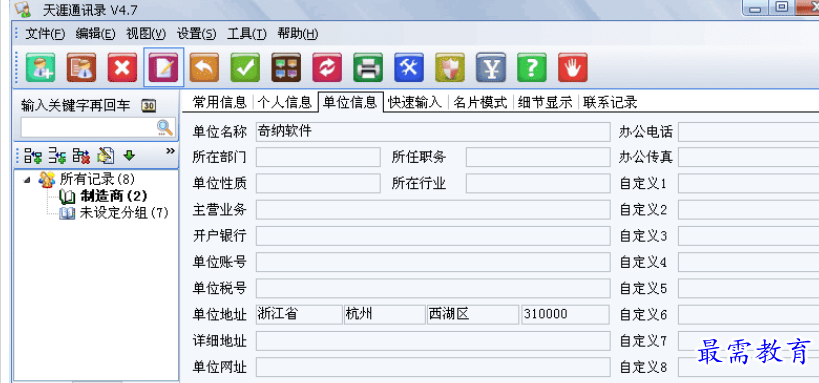Click the 单位网址 input field

click(432, 367)
